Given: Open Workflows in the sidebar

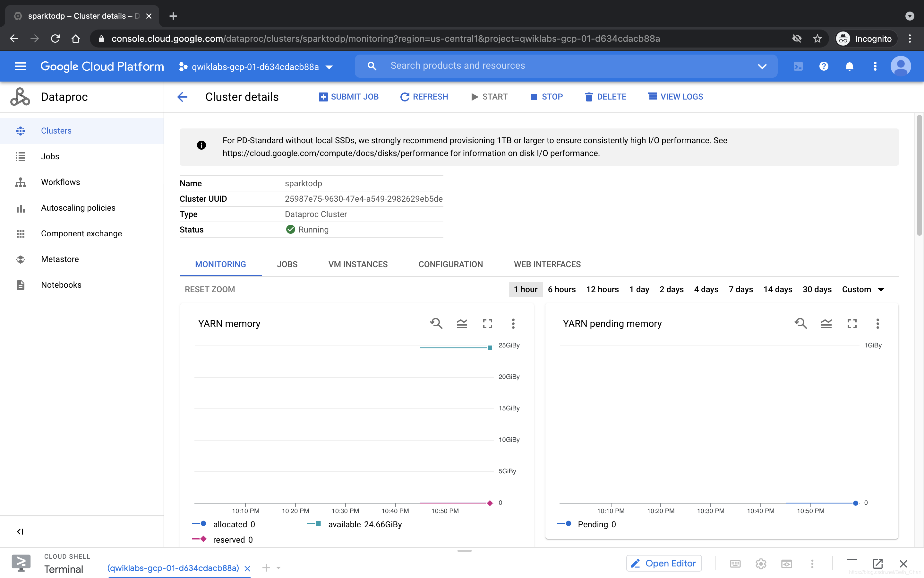Looking at the screenshot, I should tap(82, 182).
